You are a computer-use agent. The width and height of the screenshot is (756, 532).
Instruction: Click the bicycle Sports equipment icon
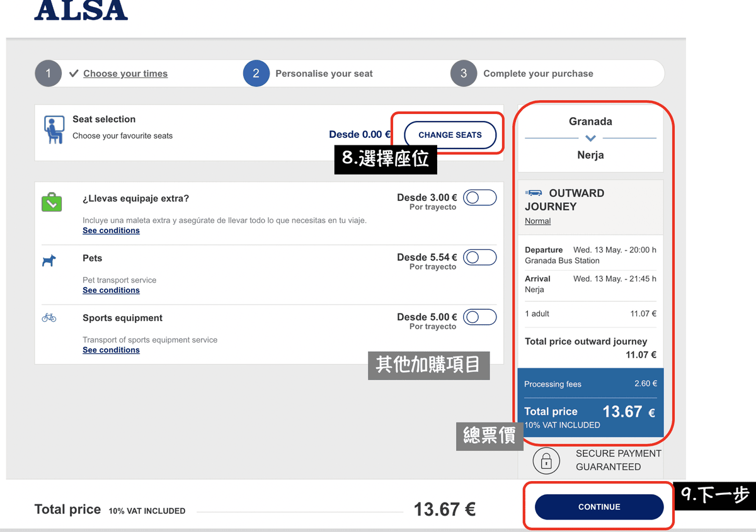coord(49,318)
